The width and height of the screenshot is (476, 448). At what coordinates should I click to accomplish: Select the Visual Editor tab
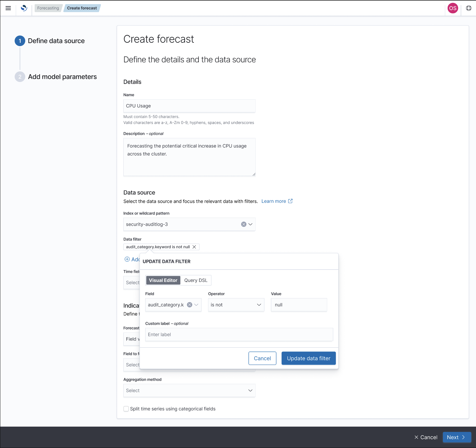[x=163, y=280]
